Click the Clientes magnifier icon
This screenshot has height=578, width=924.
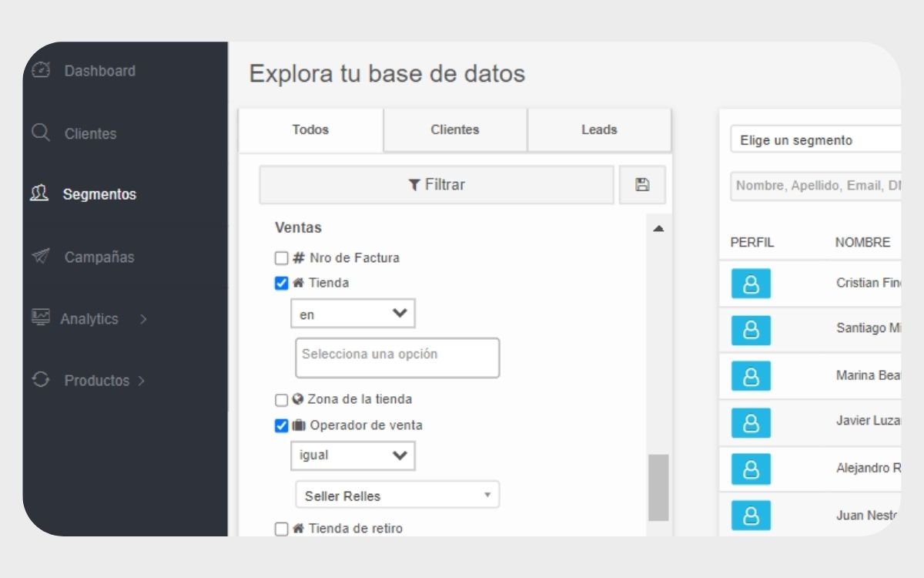[x=41, y=133]
